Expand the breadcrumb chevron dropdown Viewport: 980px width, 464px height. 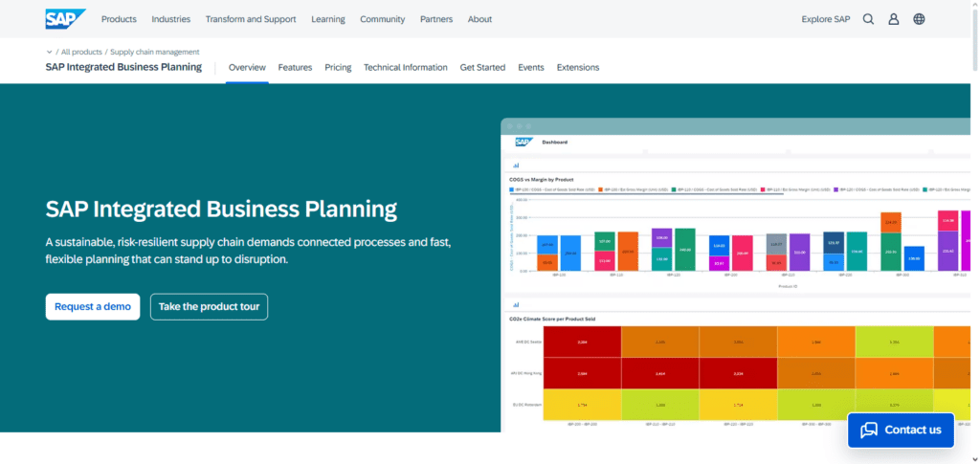tap(50, 53)
